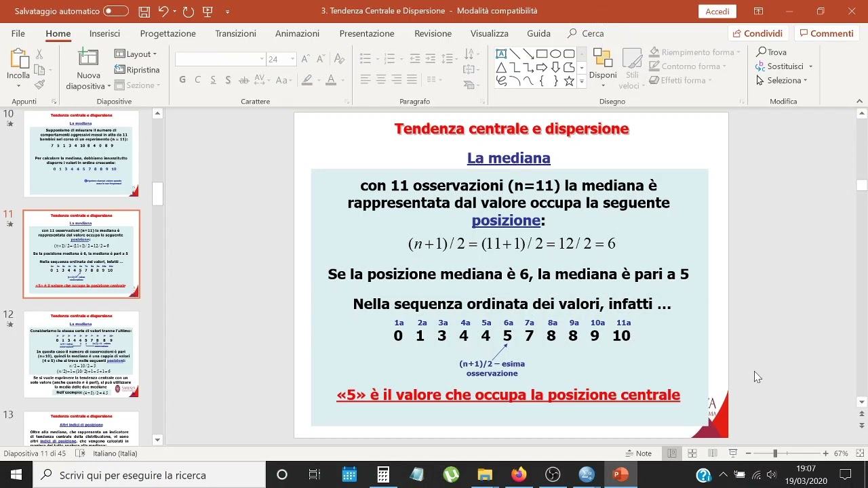
Task: Switch to the Revisione tab
Action: point(433,33)
